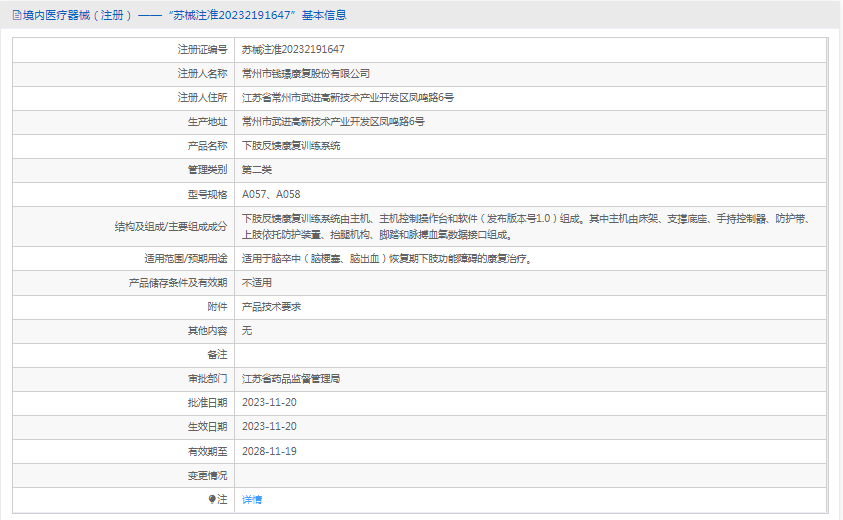Select the 无 value in 其他内容 row
Viewport: 843px width, 520px height.
click(x=247, y=331)
